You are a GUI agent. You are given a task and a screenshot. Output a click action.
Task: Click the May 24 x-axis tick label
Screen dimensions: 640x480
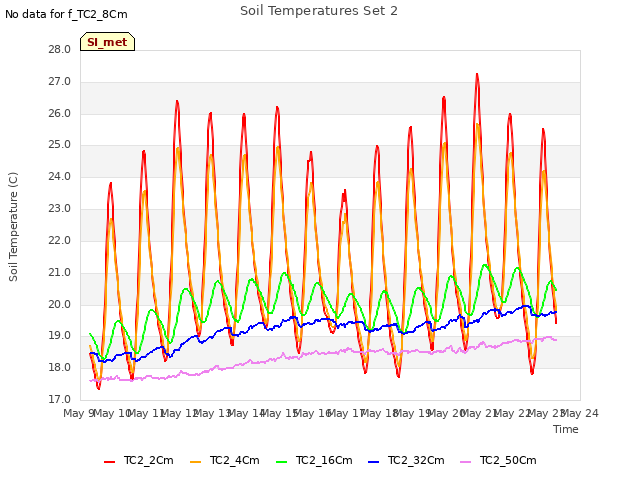580,413
